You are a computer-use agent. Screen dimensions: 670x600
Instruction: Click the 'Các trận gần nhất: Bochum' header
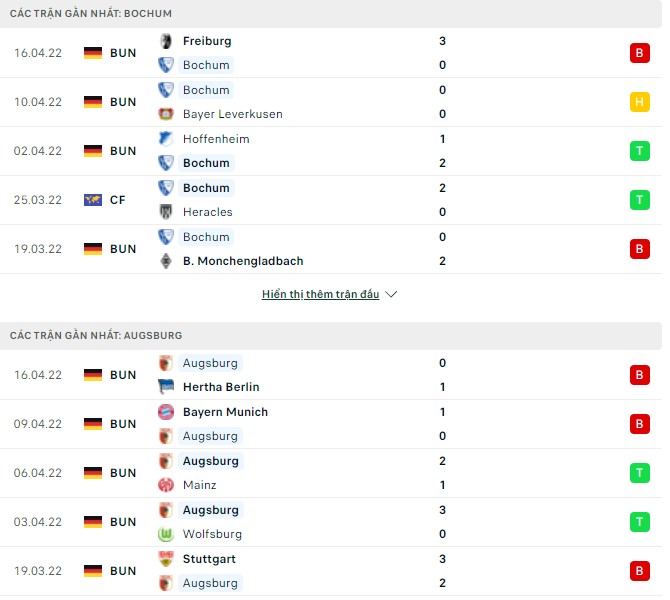[91, 13]
